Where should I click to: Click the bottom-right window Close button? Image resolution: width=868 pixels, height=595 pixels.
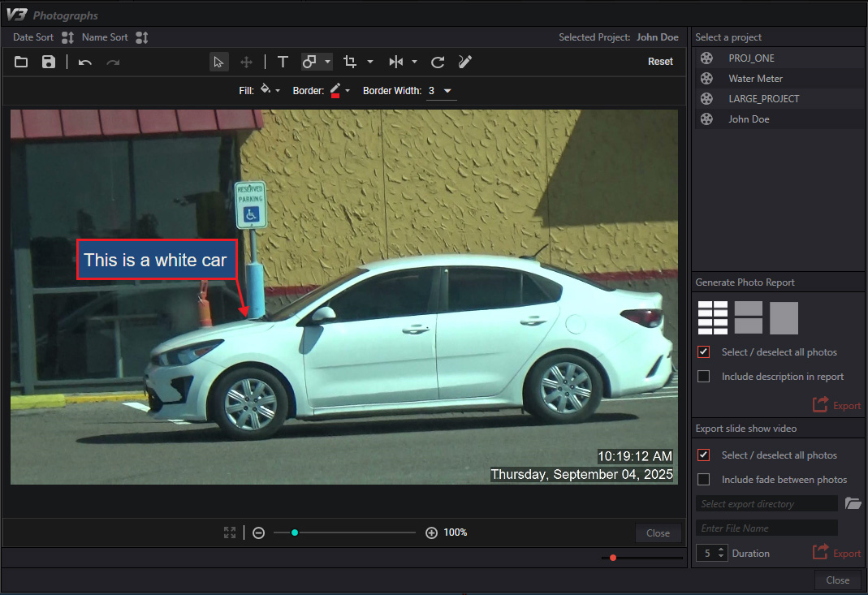click(x=838, y=580)
